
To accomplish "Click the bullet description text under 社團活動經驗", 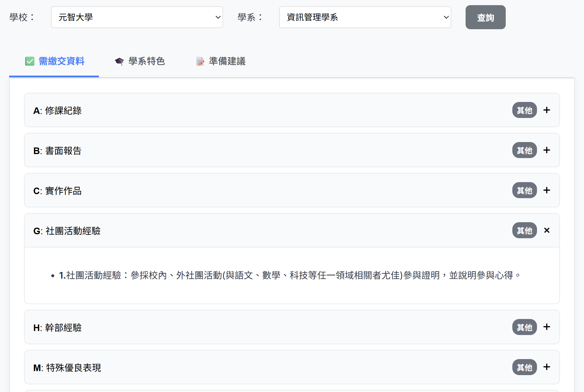I will 289,275.
